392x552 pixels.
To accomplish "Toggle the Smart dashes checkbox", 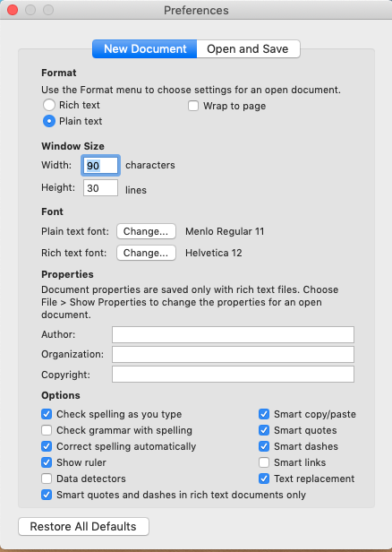I will [264, 446].
